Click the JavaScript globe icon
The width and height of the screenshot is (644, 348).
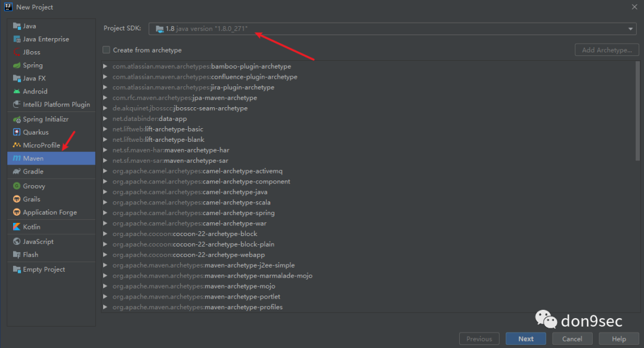pos(17,242)
